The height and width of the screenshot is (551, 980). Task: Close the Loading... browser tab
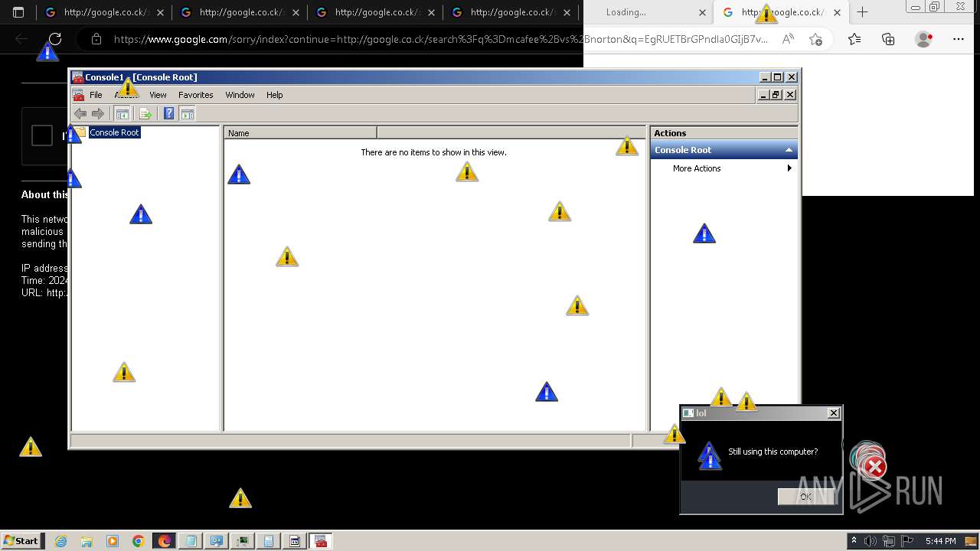pos(703,12)
